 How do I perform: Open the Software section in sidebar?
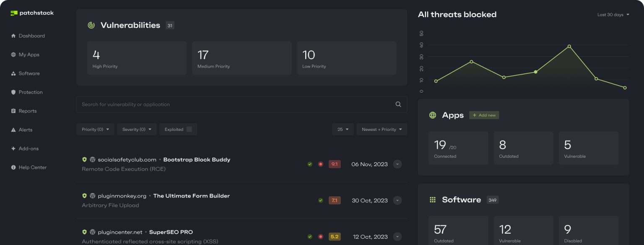pyautogui.click(x=29, y=73)
